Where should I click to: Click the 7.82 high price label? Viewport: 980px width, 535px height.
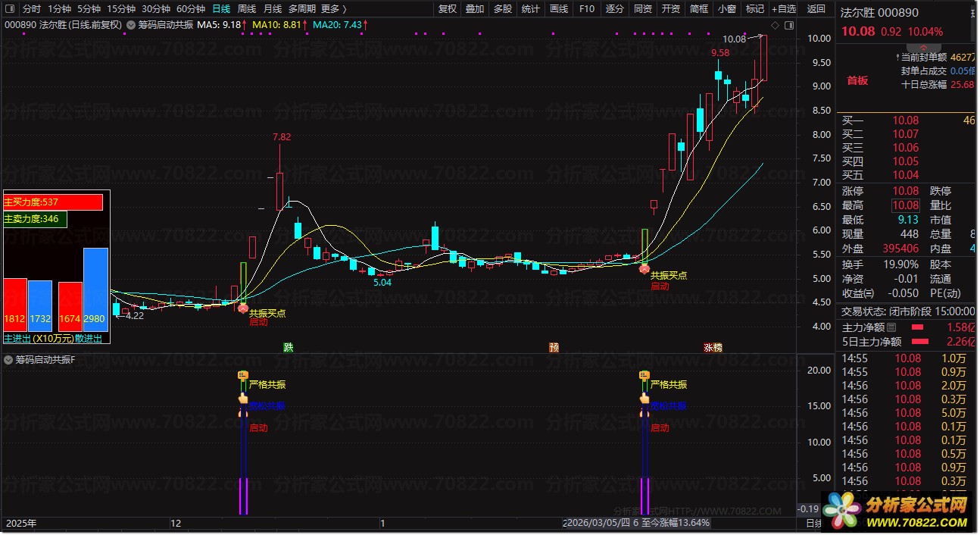pos(282,137)
